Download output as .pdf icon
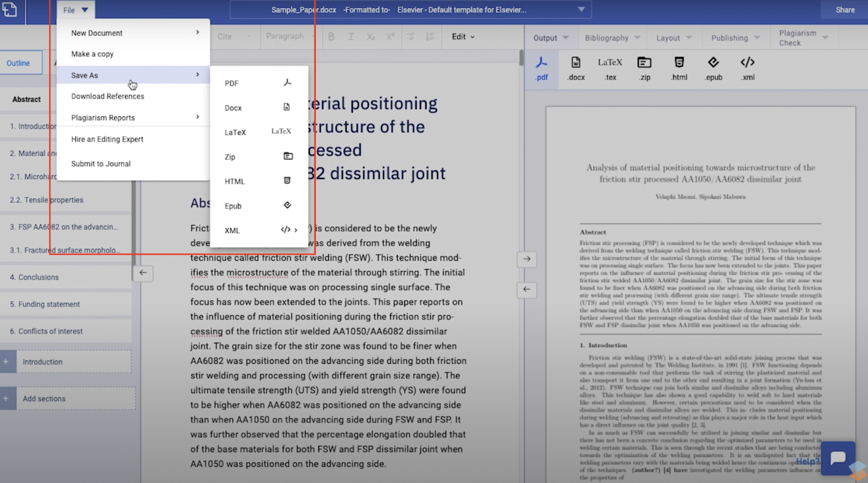The width and height of the screenshot is (868, 483). tap(542, 69)
